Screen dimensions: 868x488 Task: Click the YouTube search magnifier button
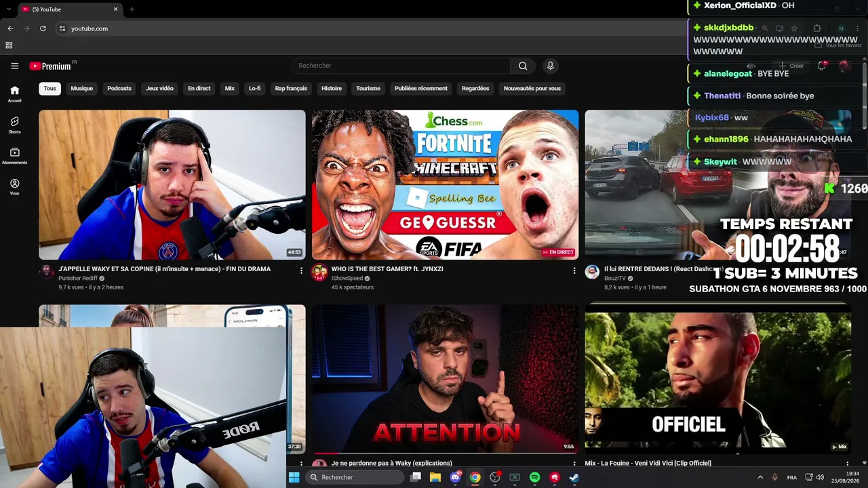523,66
